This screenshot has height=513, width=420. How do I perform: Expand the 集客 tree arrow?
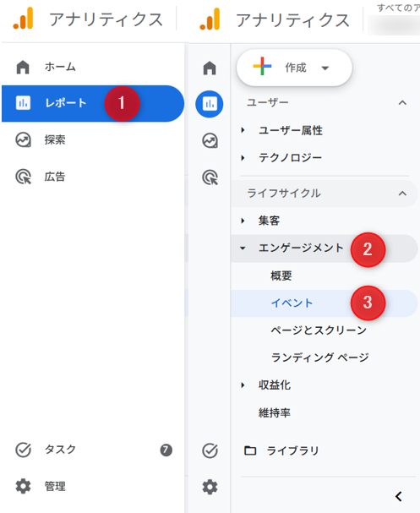[x=243, y=221]
